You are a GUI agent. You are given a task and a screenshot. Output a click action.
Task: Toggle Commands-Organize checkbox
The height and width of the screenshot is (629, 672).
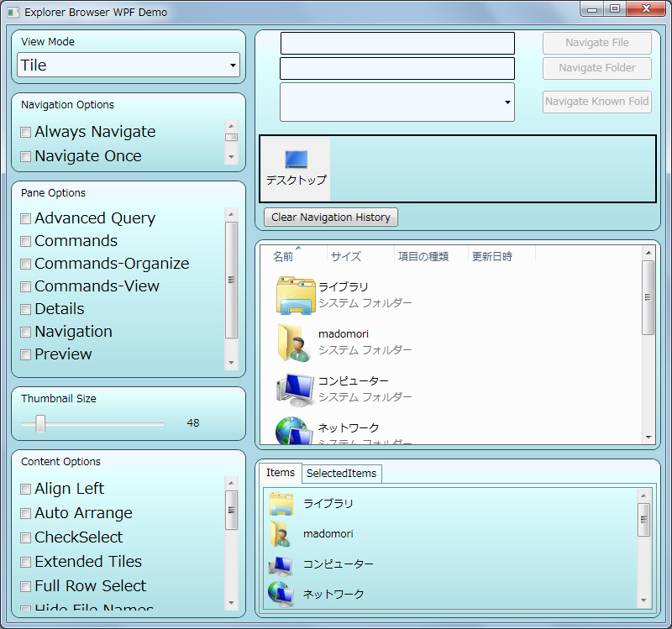pyautogui.click(x=26, y=264)
